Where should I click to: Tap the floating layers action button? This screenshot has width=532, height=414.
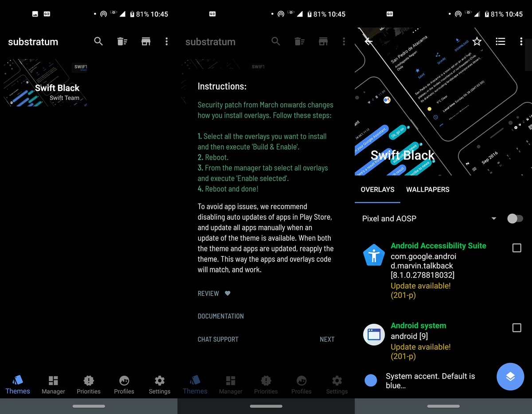tap(510, 377)
